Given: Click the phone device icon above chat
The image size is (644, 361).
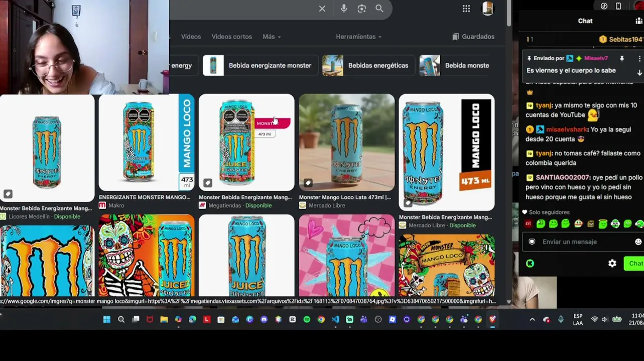Looking at the screenshot, I should tap(618, 6).
